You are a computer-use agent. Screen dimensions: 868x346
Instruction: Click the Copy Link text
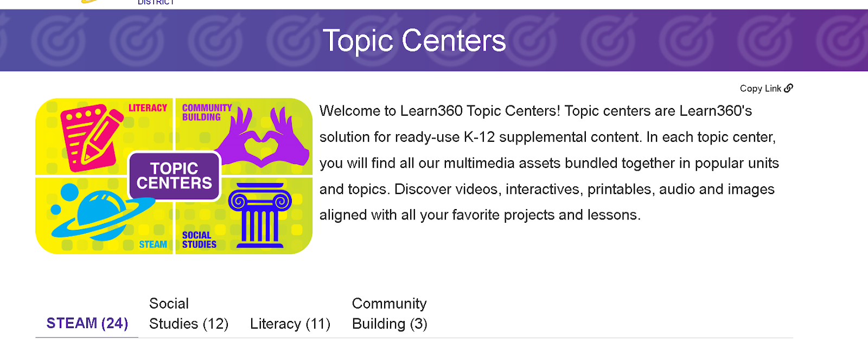pos(761,89)
